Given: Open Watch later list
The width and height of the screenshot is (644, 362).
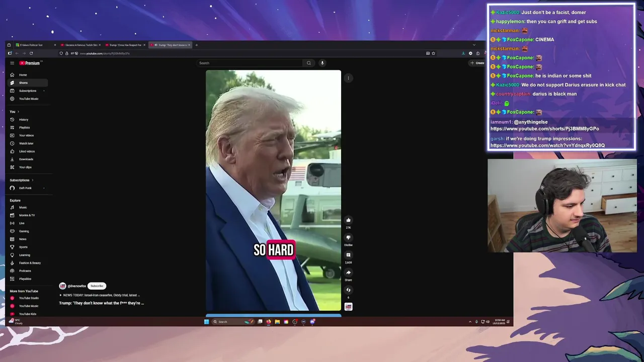Looking at the screenshot, I should click(x=28, y=143).
